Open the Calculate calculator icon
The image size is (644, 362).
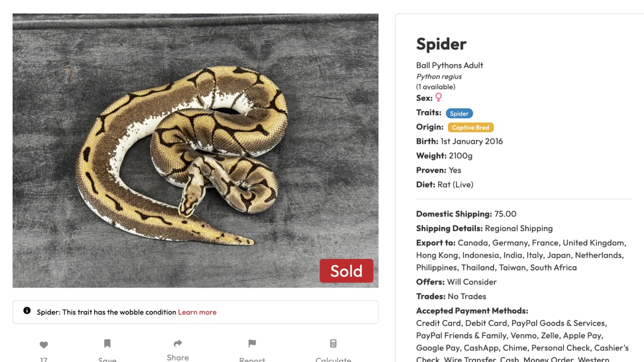click(x=333, y=344)
